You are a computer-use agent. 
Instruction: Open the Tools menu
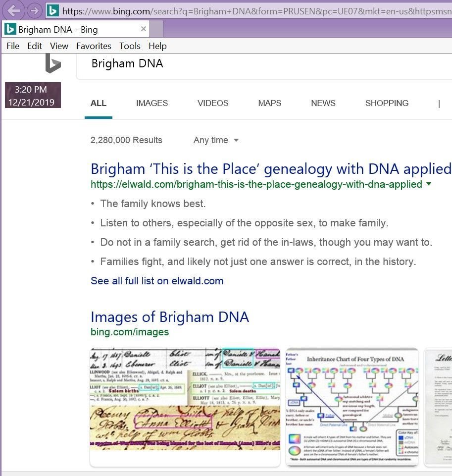[x=130, y=46]
